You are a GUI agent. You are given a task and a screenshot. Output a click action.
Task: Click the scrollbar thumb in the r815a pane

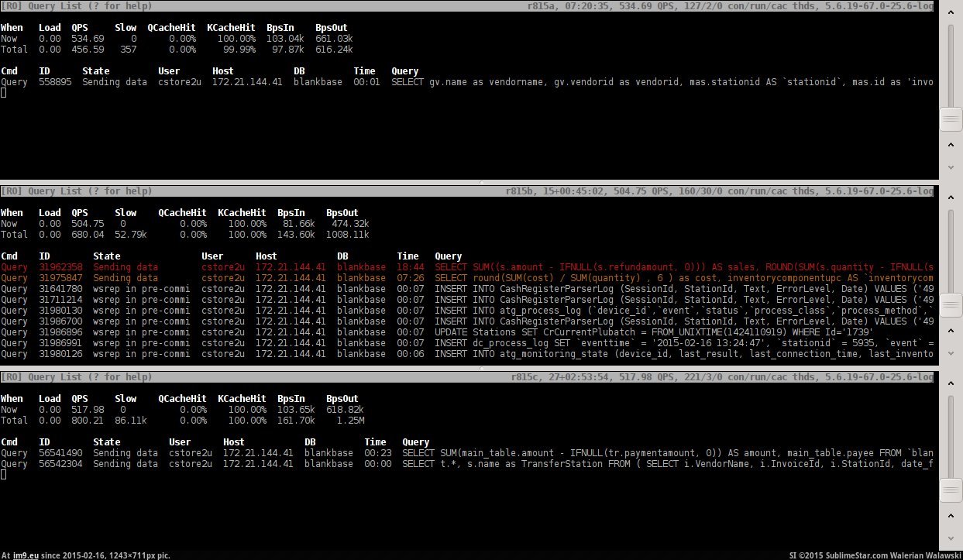click(x=950, y=119)
